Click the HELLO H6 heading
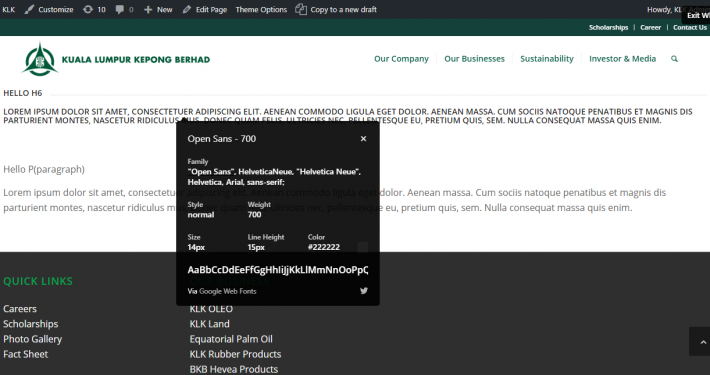 [x=23, y=93]
